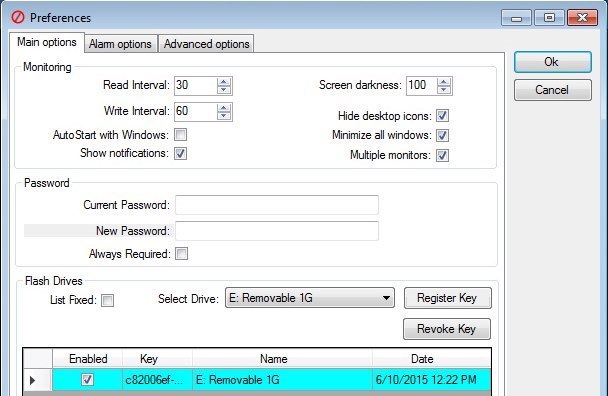Increase the Write Interval with the up arrow
Image resolution: width=608 pixels, height=396 pixels.
[x=224, y=107]
